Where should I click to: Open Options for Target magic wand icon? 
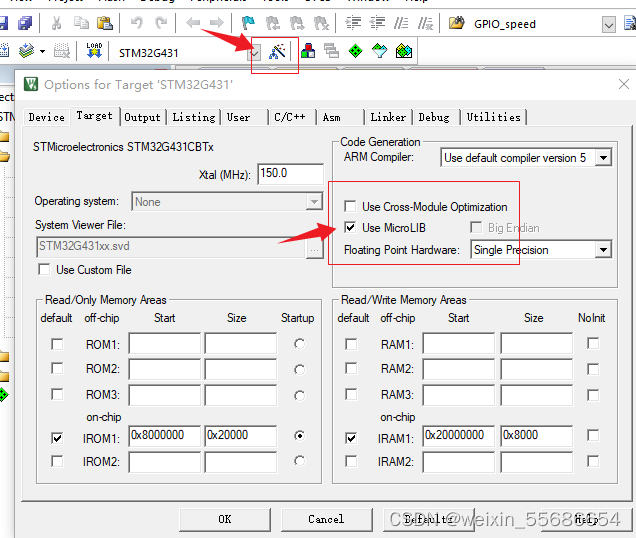click(x=277, y=52)
